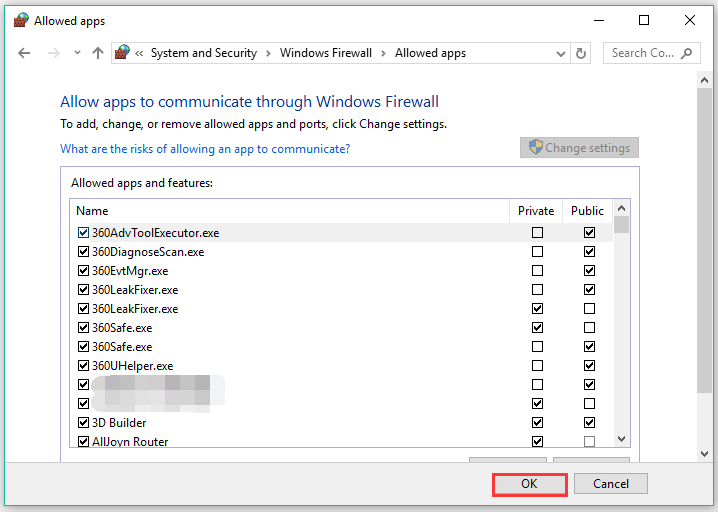Open the recent locations dropdown arrow

click(x=77, y=53)
